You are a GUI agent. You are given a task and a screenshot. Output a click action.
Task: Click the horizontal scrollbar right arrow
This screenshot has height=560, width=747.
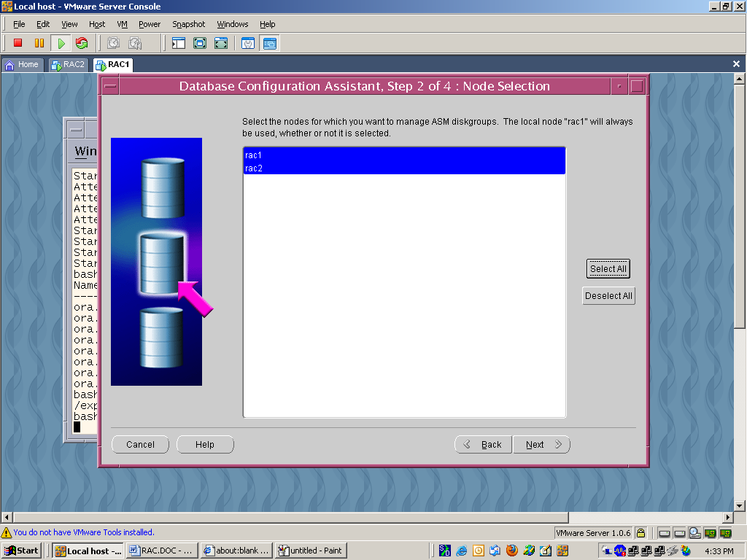727,517
